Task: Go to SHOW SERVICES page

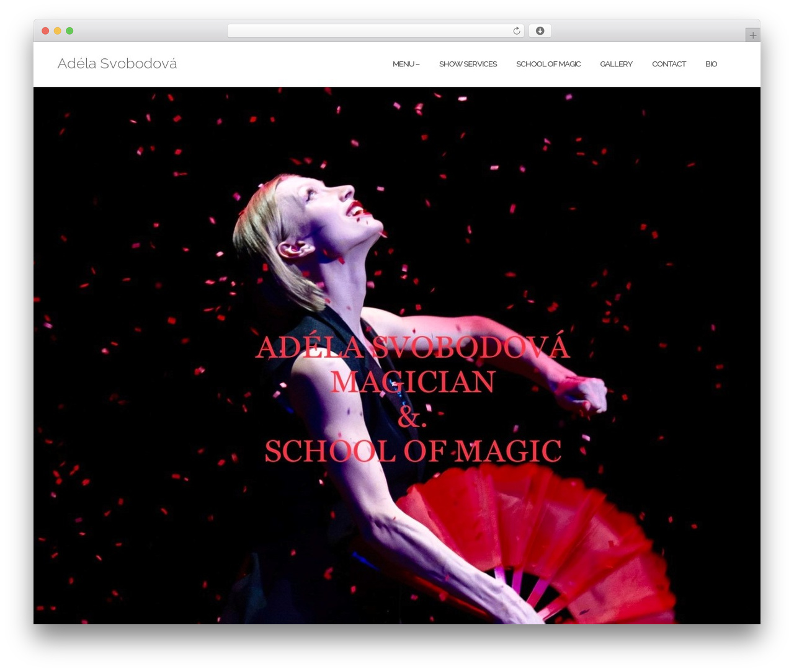Action: [468, 64]
